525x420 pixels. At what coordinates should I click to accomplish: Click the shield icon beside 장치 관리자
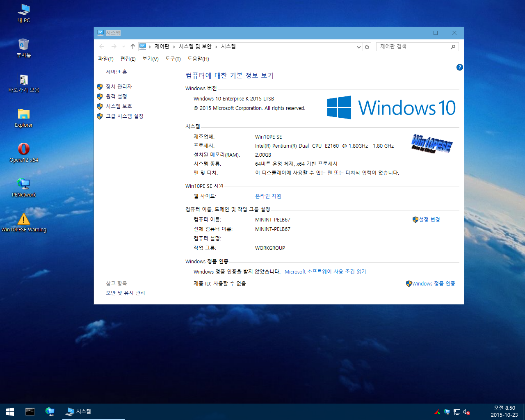tap(100, 87)
